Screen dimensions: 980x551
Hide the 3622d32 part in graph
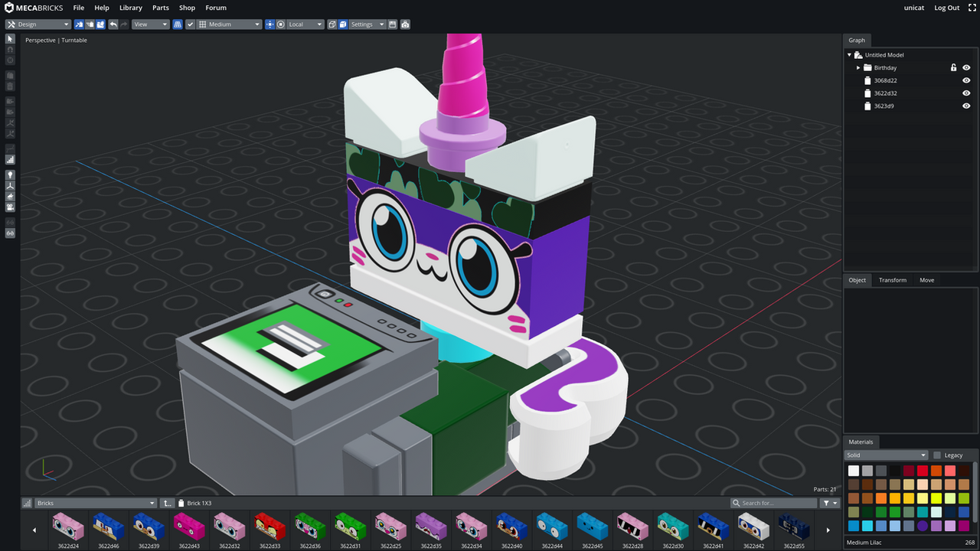pos(966,93)
